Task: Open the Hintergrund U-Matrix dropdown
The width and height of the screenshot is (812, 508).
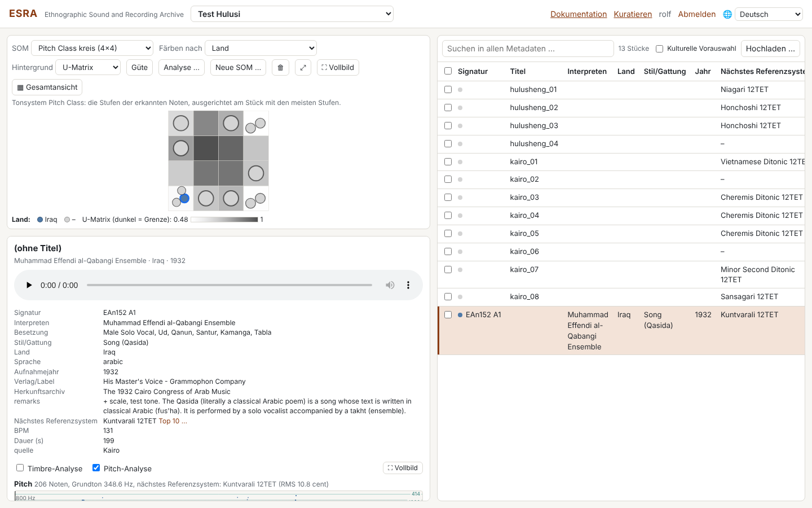Action: point(88,68)
